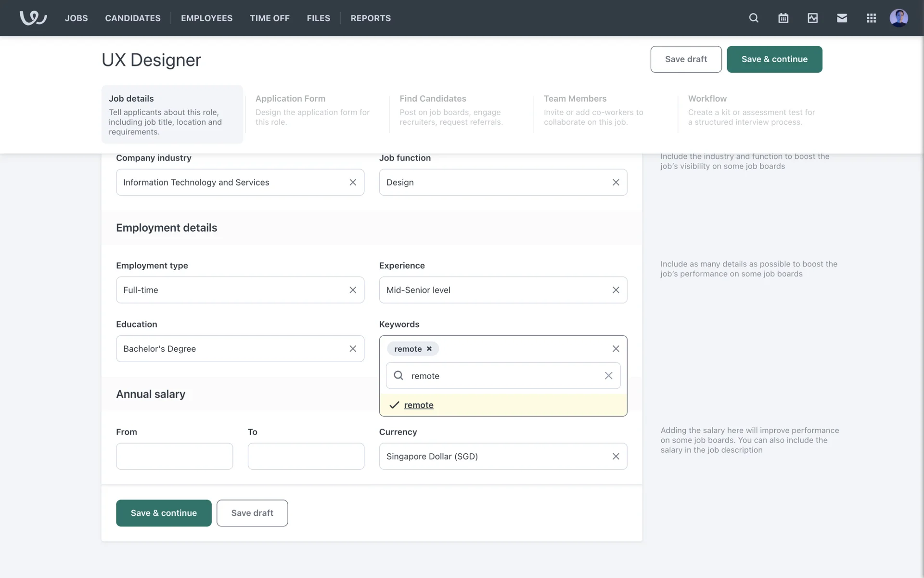This screenshot has width=924, height=578.
Task: Clear the keyword search text
Action: point(608,376)
